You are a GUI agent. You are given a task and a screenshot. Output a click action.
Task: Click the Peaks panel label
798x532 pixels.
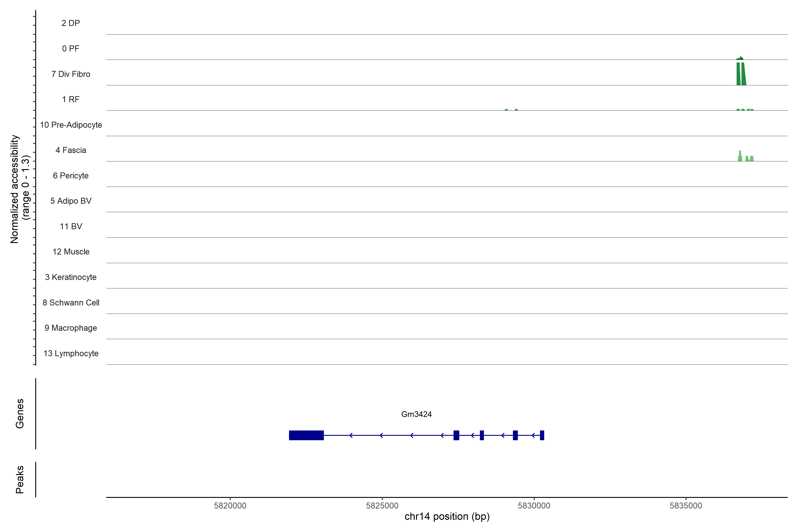20,479
